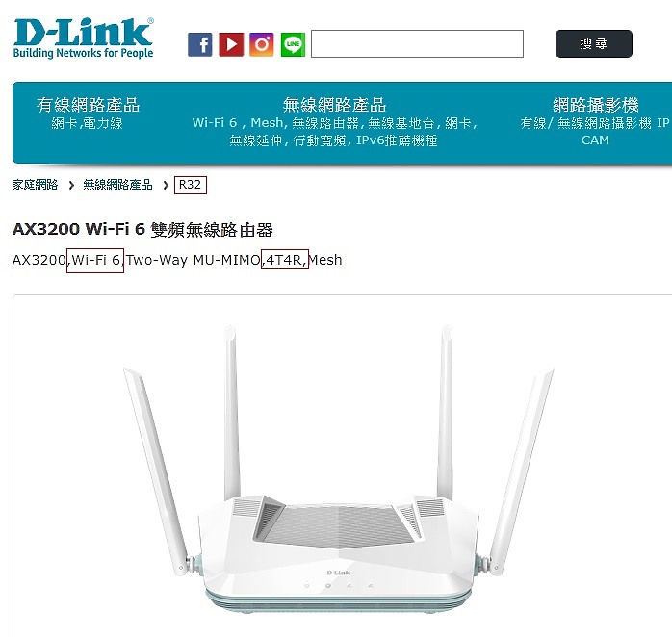Click the D-Link logo
The image size is (672, 637).
83,38
